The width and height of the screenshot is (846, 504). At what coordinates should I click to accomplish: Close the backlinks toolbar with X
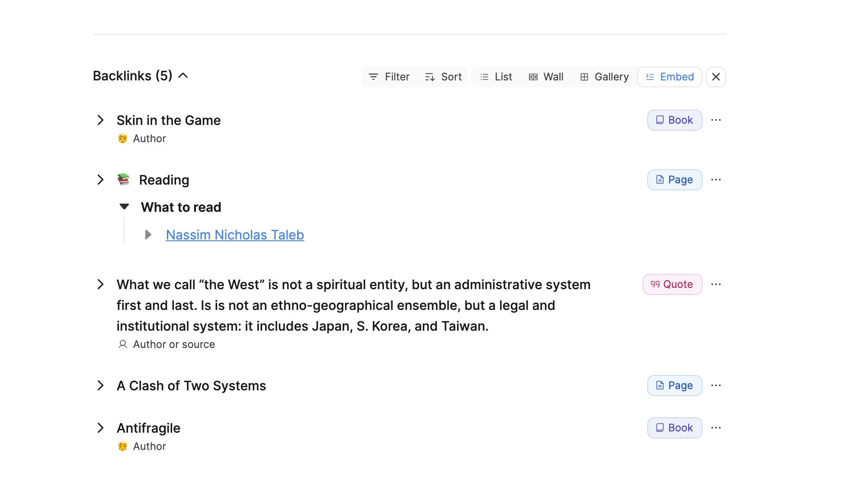coord(716,77)
